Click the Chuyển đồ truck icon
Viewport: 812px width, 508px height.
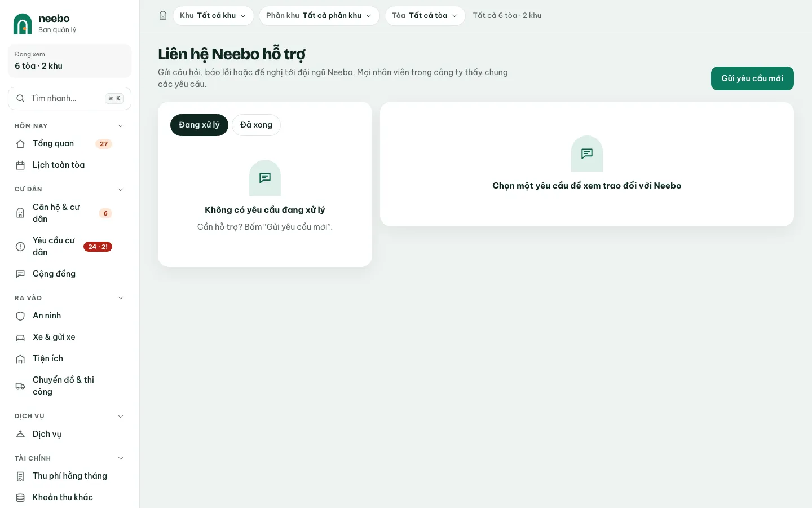click(20, 386)
